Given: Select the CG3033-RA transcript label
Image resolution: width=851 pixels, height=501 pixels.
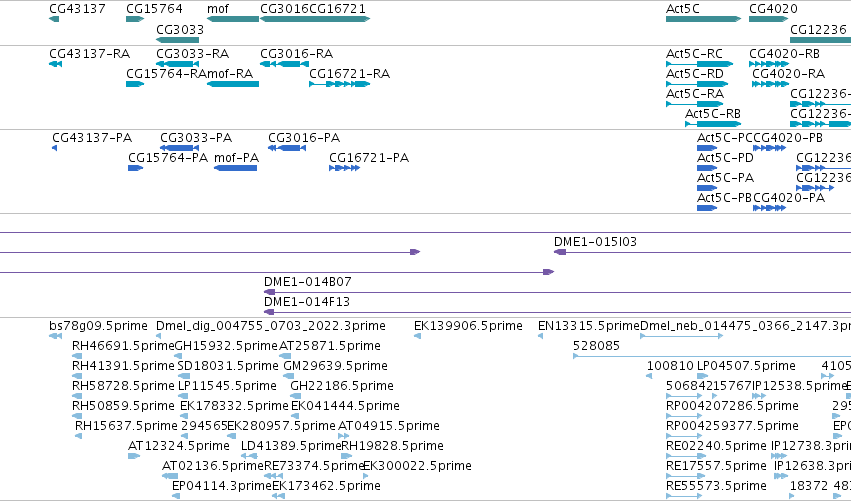Looking at the screenshot, I should pyautogui.click(x=193, y=54).
